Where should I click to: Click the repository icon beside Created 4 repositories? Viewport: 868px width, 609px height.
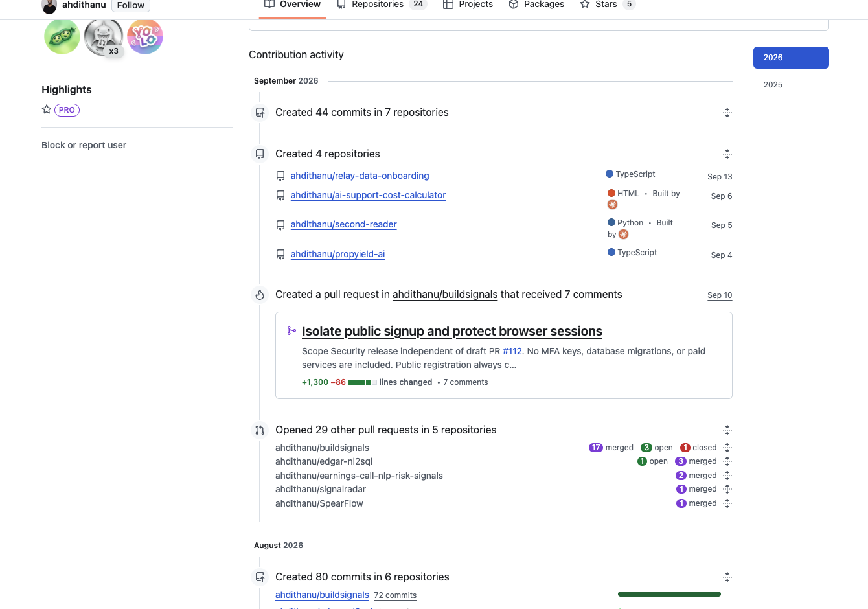260,154
